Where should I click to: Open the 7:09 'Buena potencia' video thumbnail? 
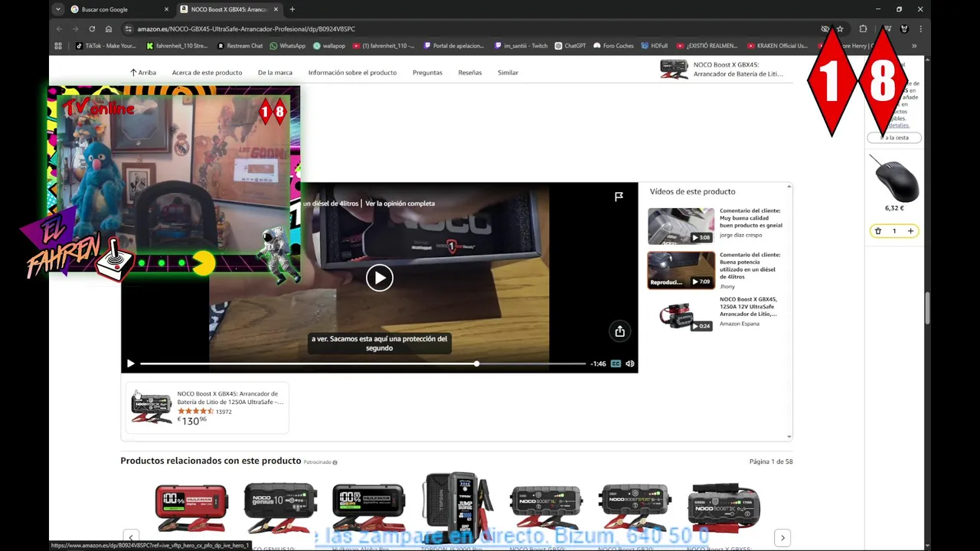[681, 270]
